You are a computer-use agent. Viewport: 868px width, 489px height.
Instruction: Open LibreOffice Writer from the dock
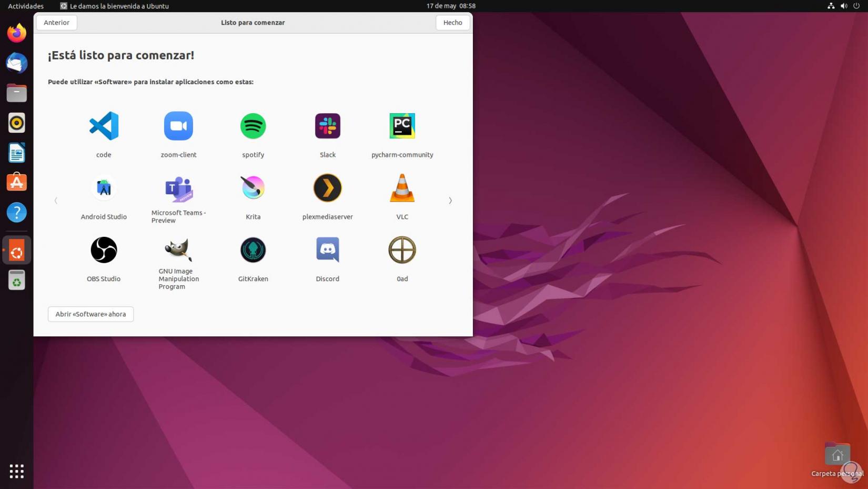17,153
